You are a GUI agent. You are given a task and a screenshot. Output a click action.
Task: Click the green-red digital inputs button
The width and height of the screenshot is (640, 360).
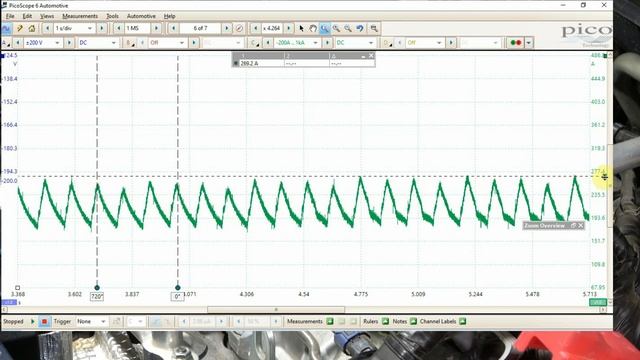tap(516, 43)
